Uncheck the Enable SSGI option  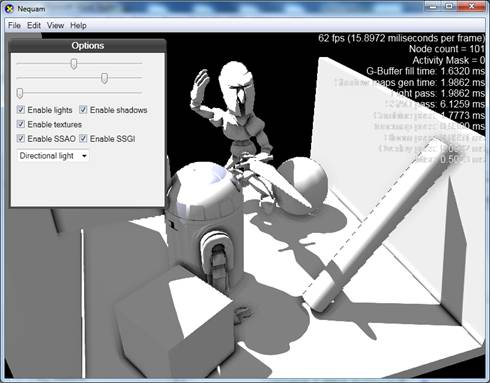click(x=83, y=139)
